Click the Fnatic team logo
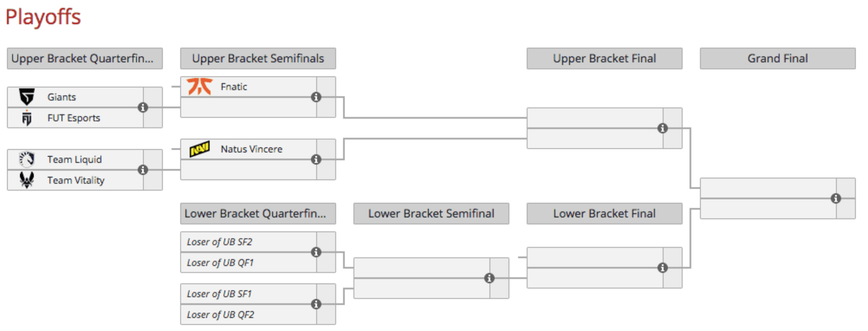 click(x=199, y=87)
